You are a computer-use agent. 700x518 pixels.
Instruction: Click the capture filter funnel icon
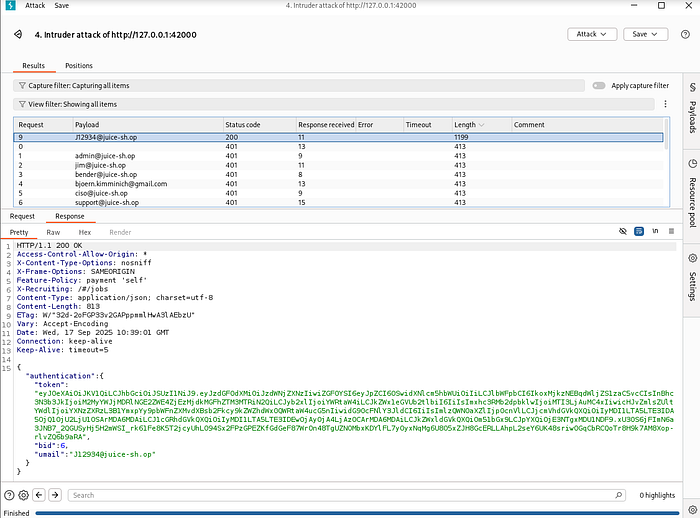[x=22, y=85]
